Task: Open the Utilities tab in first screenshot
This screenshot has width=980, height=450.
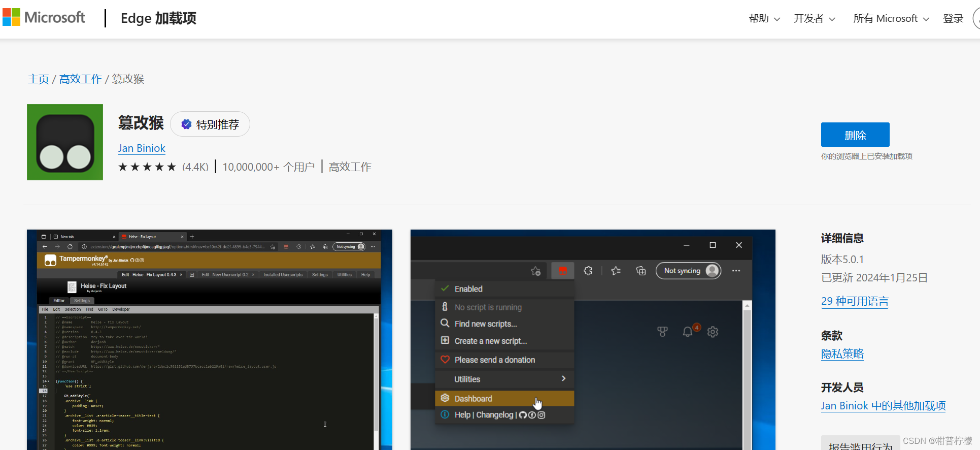Action: 345,275
